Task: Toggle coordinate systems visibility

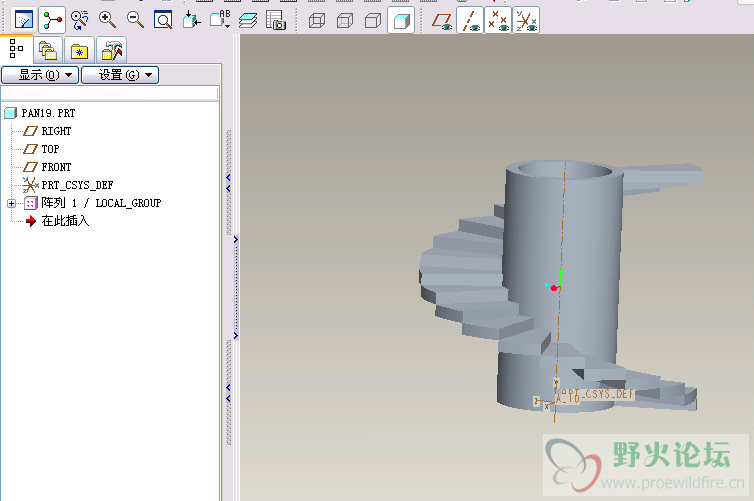Action: (x=526, y=21)
